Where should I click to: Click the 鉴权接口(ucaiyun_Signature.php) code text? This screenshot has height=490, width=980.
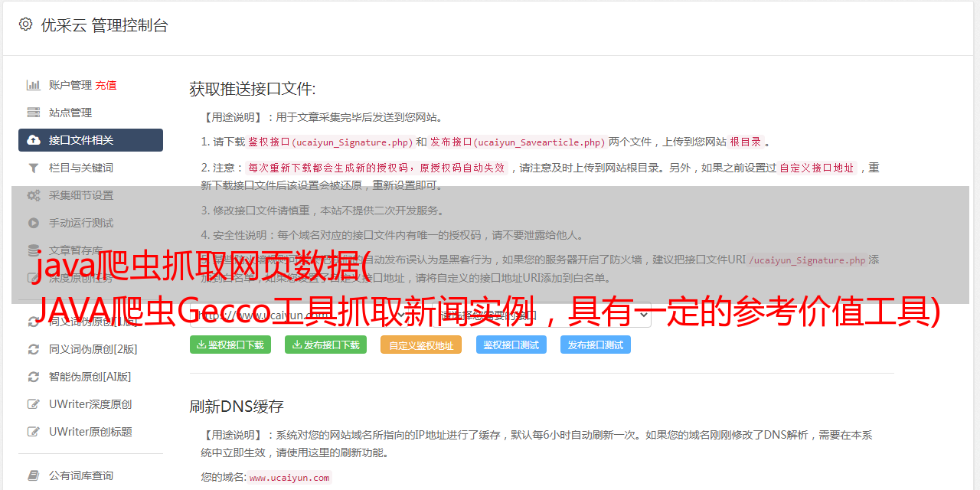pos(330,142)
